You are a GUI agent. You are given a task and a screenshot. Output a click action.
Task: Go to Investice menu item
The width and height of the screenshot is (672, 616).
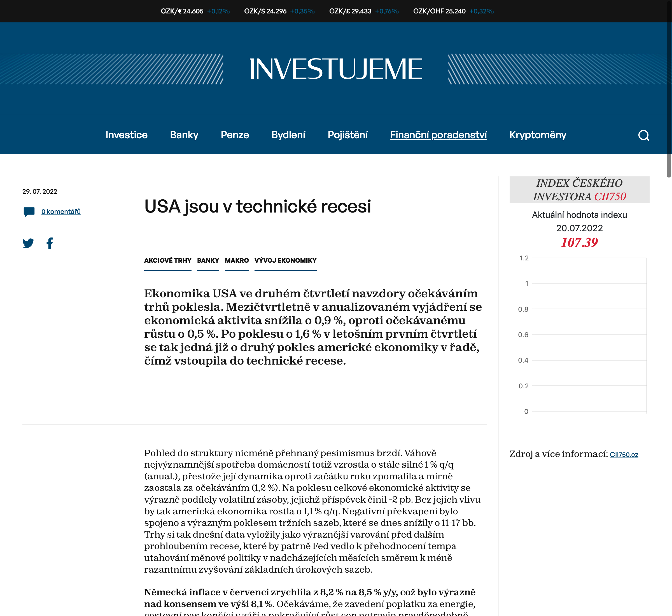tap(126, 135)
